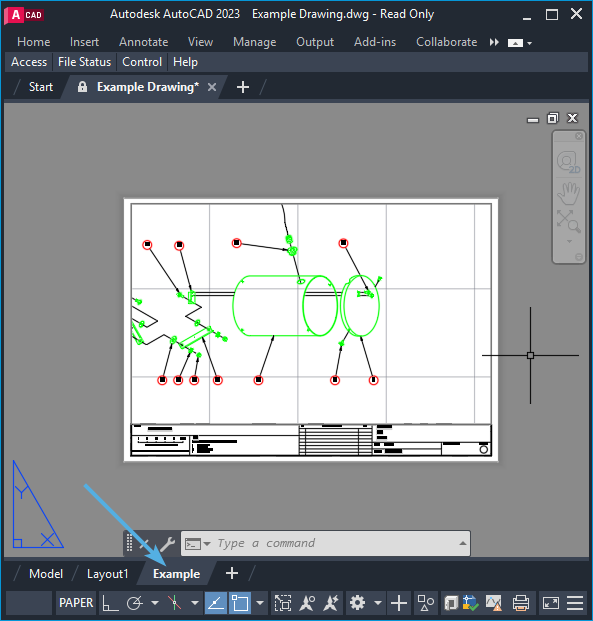Open ribbon minimize options dropdown arrow
593x621 pixels.
(530, 43)
